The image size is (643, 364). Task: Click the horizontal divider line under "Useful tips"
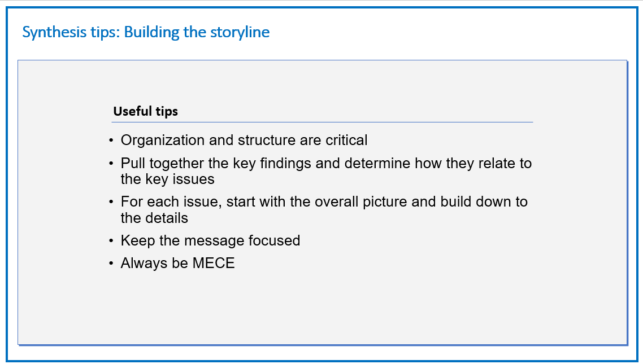coord(322,122)
